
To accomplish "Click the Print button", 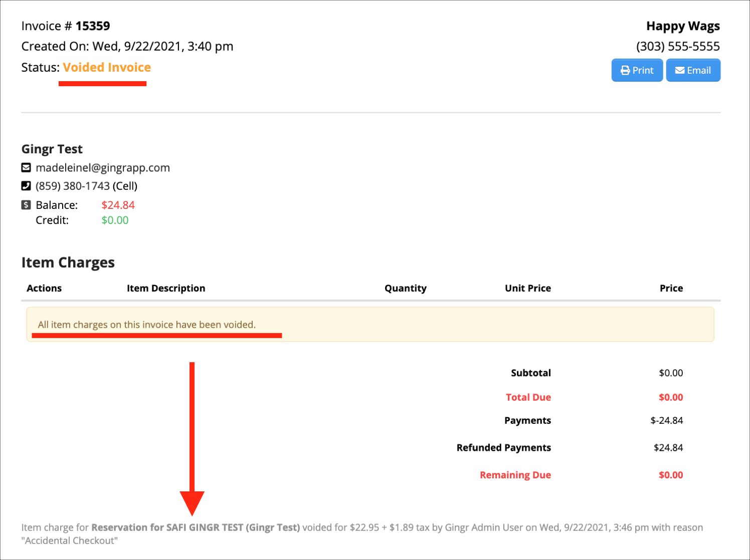I will [637, 70].
